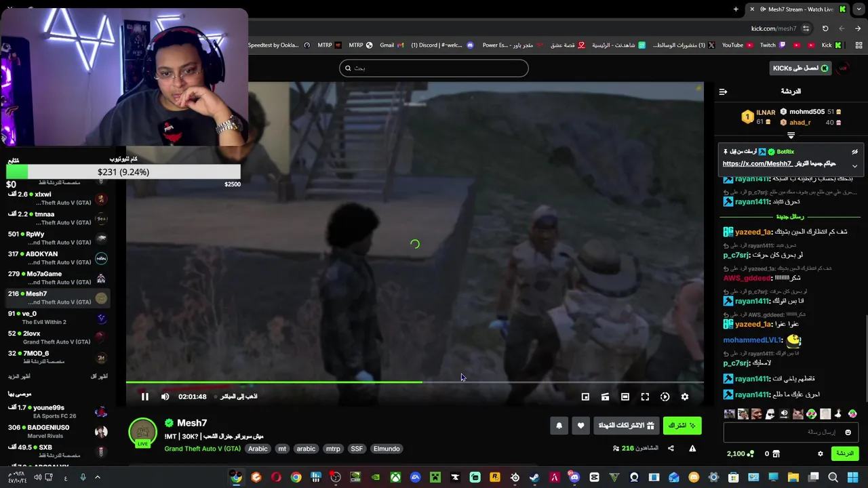This screenshot has width=868, height=488.
Task: Open the Mesh7 channel avatar
Action: 142,432
